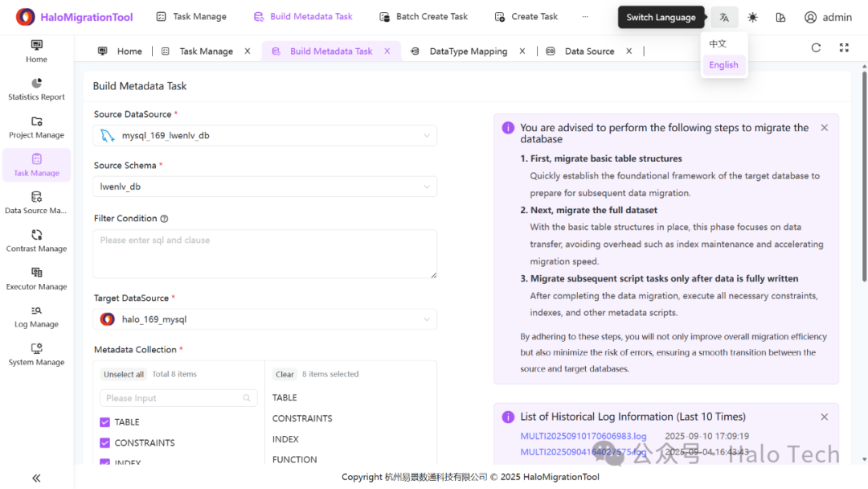Click the page vertical scrollbar

coord(864,175)
